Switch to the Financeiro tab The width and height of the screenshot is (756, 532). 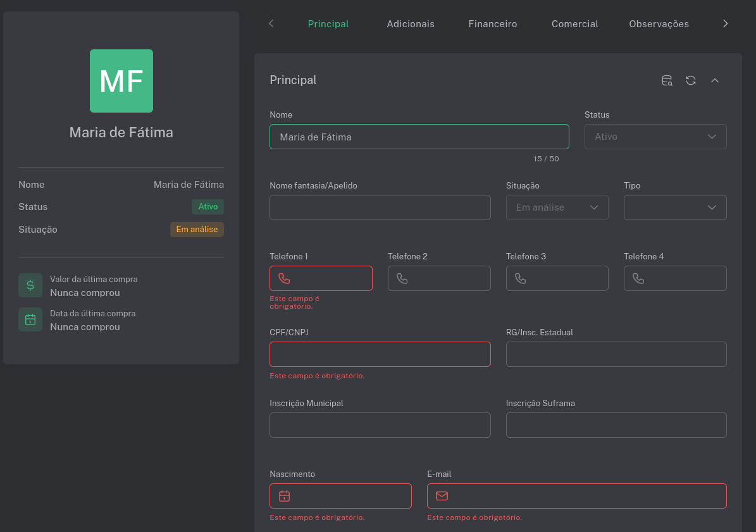[493, 24]
